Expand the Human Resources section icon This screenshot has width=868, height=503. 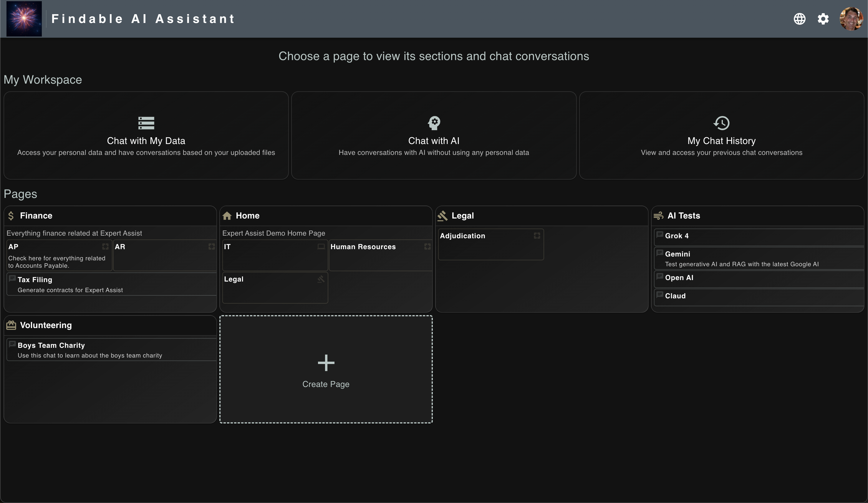coord(427,246)
